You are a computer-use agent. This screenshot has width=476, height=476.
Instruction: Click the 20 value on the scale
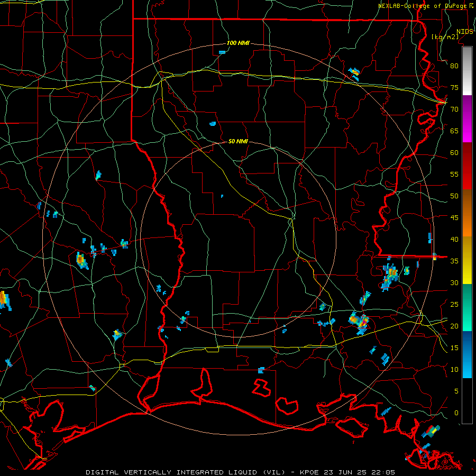click(x=454, y=326)
